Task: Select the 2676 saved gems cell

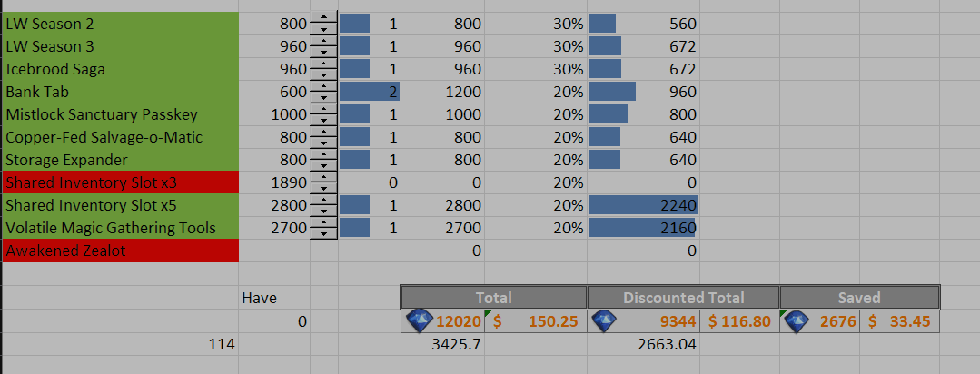Action: [x=819, y=321]
